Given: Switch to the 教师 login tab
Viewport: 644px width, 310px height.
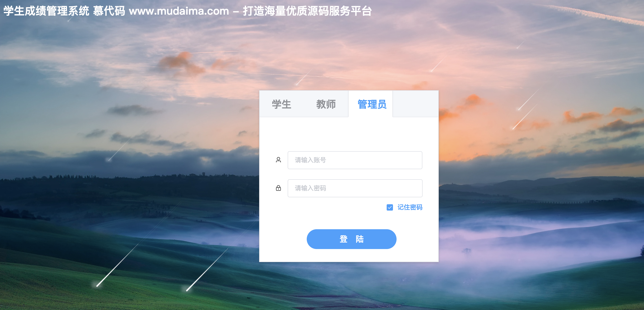Looking at the screenshot, I should 326,104.
